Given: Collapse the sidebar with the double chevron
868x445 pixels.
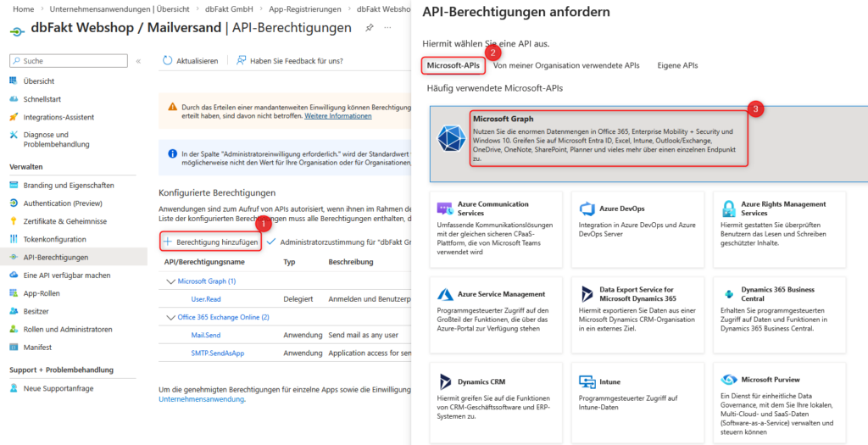Looking at the screenshot, I should tap(138, 61).
